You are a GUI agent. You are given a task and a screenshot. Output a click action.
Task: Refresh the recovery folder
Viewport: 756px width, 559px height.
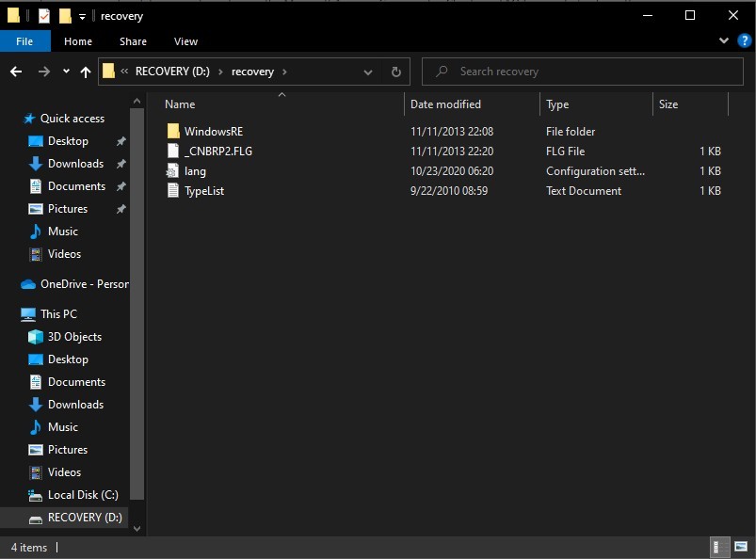395,72
